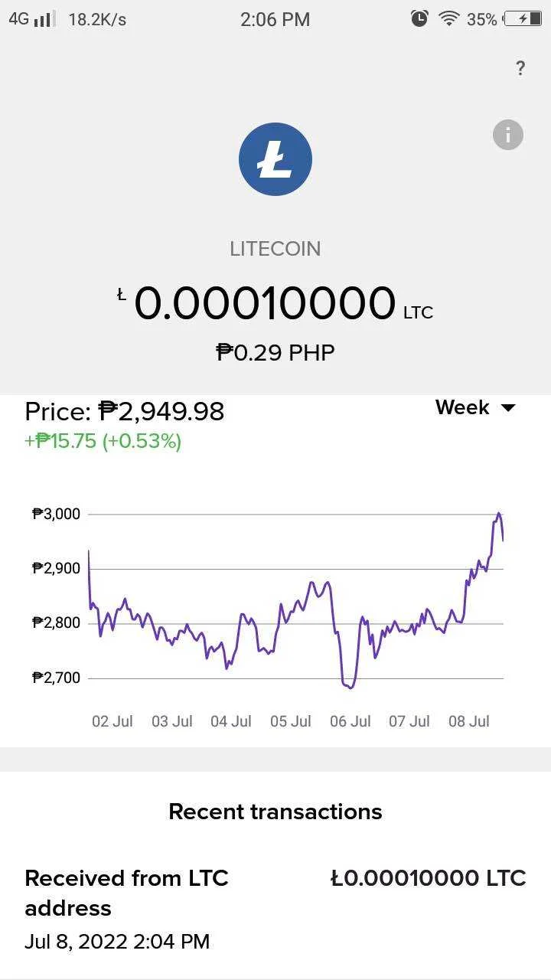Tap the ₱0.29 PHP converted balance
The image size is (551, 980).
[x=275, y=352]
